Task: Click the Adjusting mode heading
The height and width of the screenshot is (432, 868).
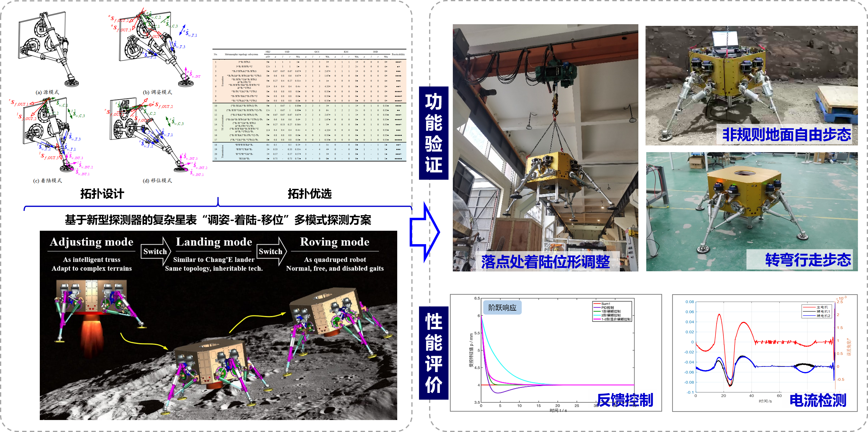Action: (92, 242)
